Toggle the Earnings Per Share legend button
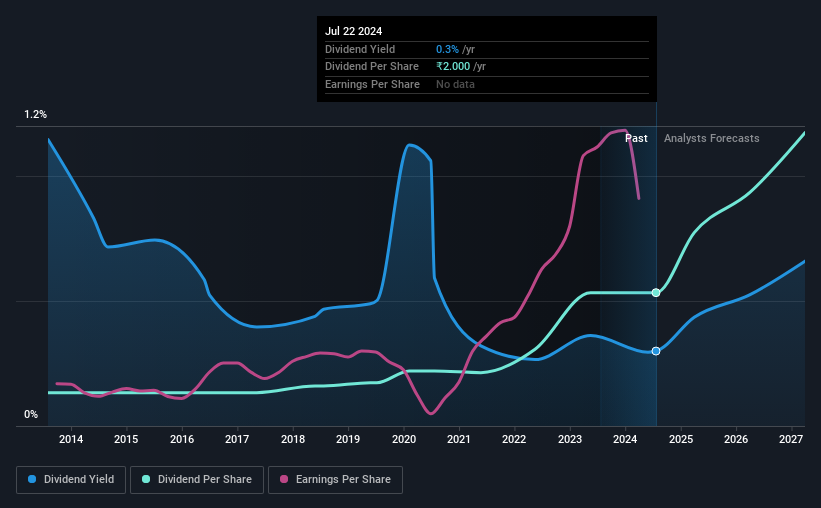The width and height of the screenshot is (821, 508). point(335,480)
